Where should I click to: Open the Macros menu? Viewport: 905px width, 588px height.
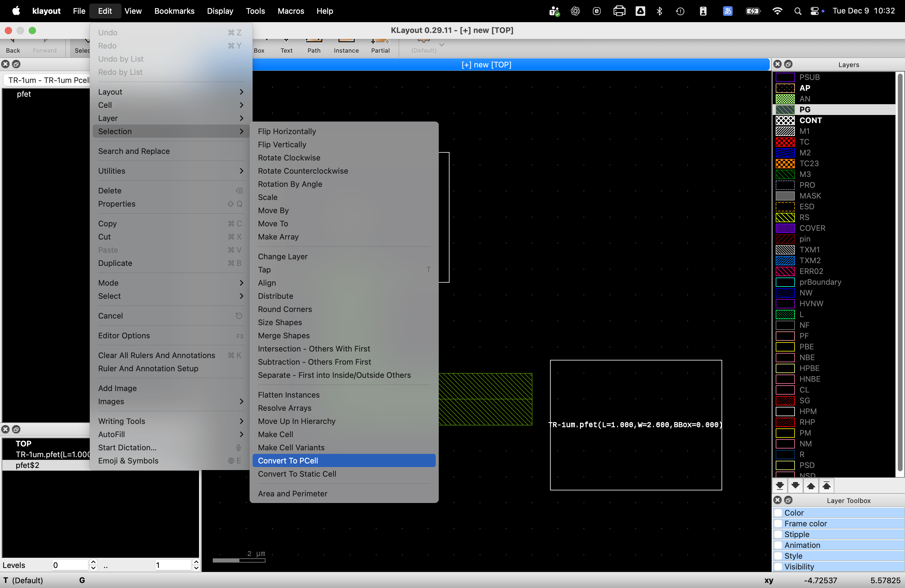click(291, 11)
